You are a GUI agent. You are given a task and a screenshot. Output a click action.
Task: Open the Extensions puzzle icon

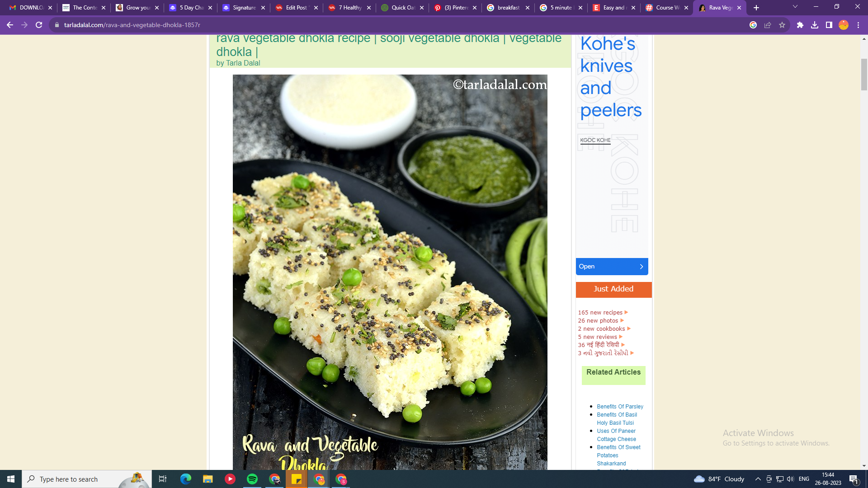[800, 25]
